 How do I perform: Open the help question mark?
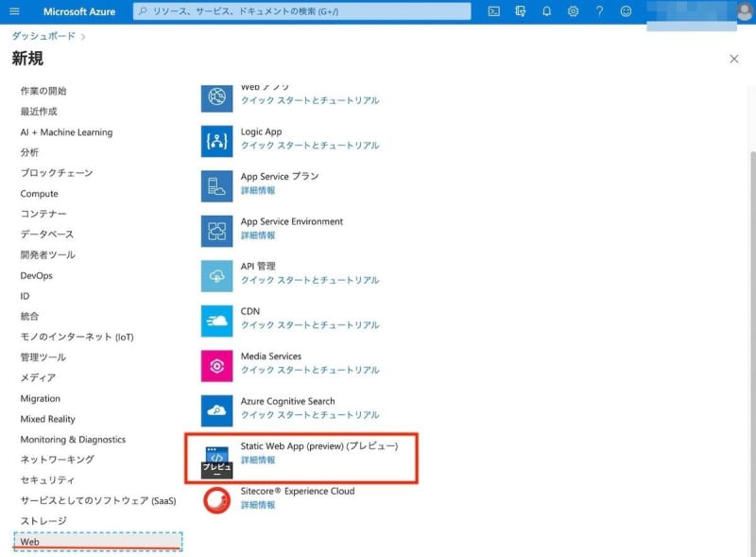pyautogui.click(x=599, y=11)
